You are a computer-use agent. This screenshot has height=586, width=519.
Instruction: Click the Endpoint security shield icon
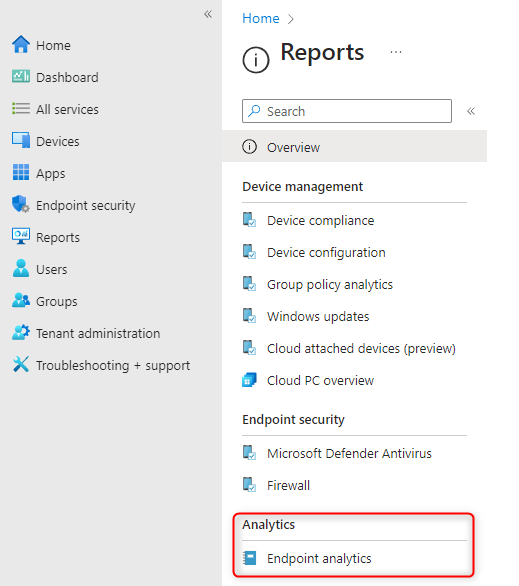click(x=21, y=204)
